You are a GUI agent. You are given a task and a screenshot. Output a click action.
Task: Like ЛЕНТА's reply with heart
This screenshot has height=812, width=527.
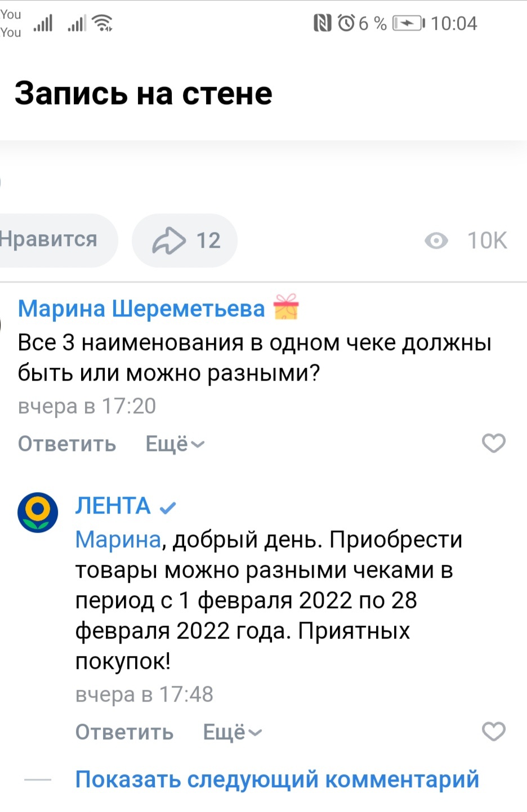tap(494, 731)
